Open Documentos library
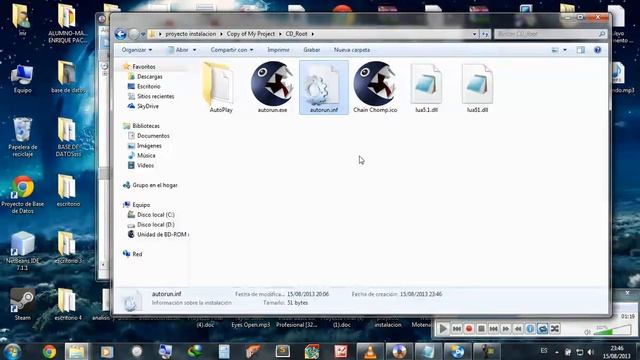This screenshot has width=640, height=360. coord(153,136)
